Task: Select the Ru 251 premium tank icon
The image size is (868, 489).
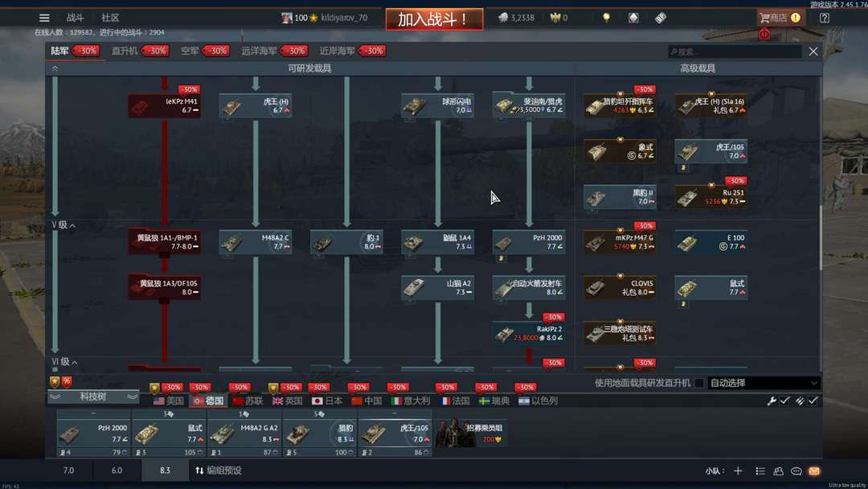Action: 710,196
